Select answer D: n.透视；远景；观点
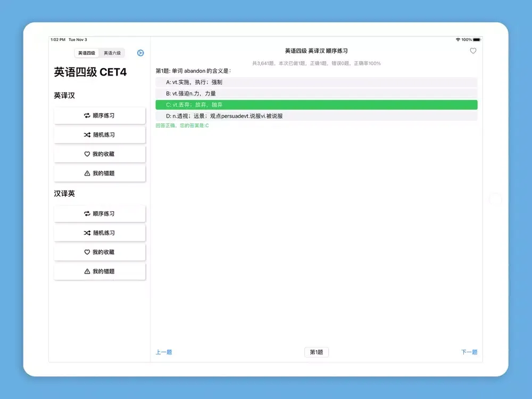Screen dimensions: 532x399 (x=316, y=116)
